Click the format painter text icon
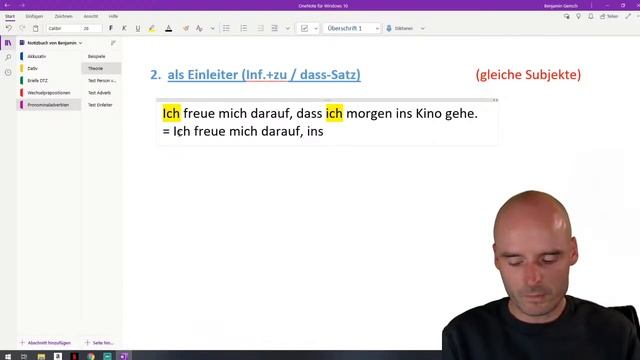The height and width of the screenshot is (360, 640). click(199, 28)
